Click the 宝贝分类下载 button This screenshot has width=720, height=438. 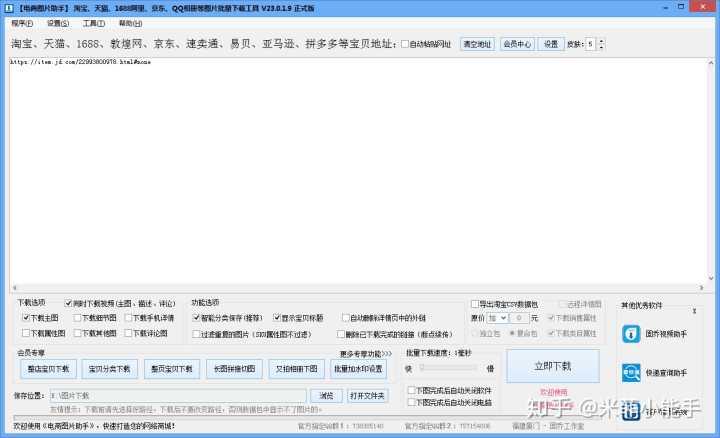click(110, 369)
